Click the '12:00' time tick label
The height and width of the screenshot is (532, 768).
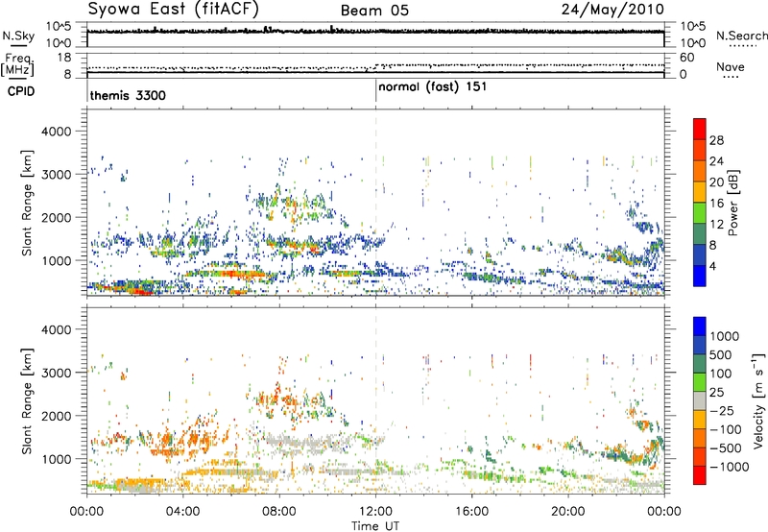tap(375, 512)
